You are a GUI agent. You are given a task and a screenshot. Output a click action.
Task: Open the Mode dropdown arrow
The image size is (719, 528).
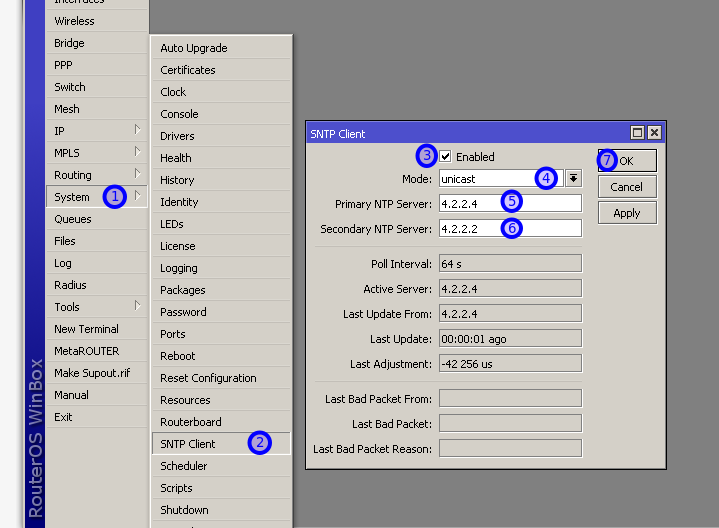click(x=573, y=179)
